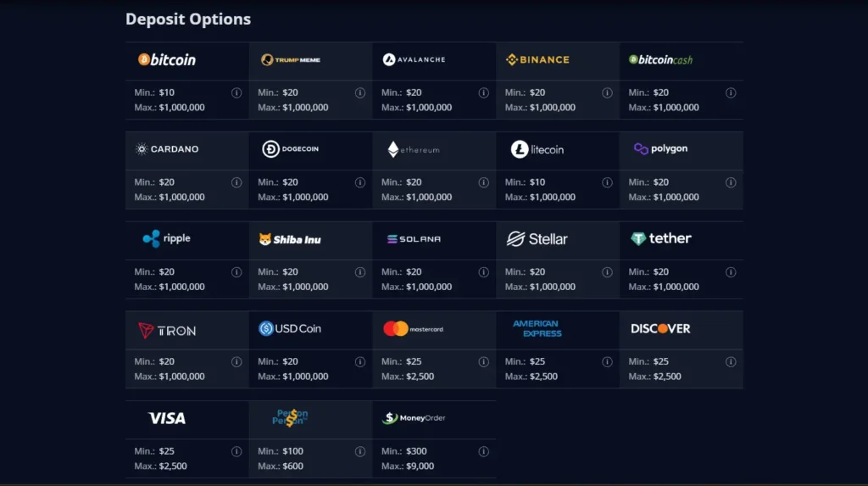
Task: Open info icon for Visa limits
Action: [x=236, y=451]
